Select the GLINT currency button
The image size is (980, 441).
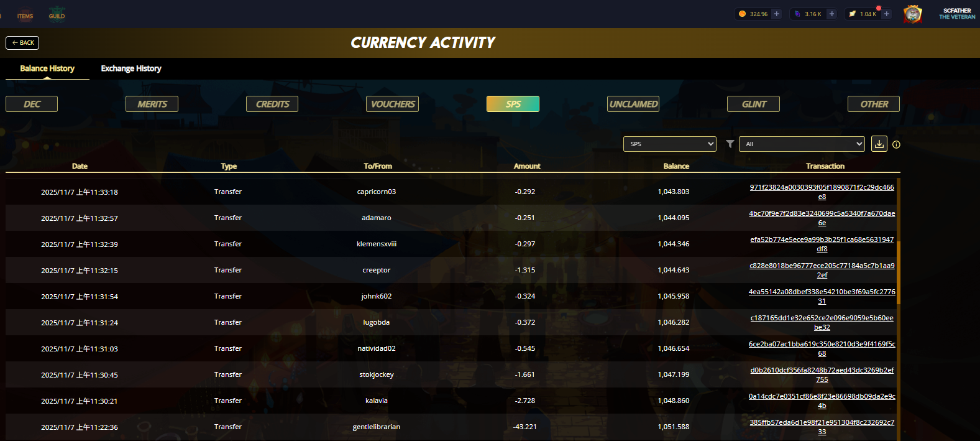753,104
